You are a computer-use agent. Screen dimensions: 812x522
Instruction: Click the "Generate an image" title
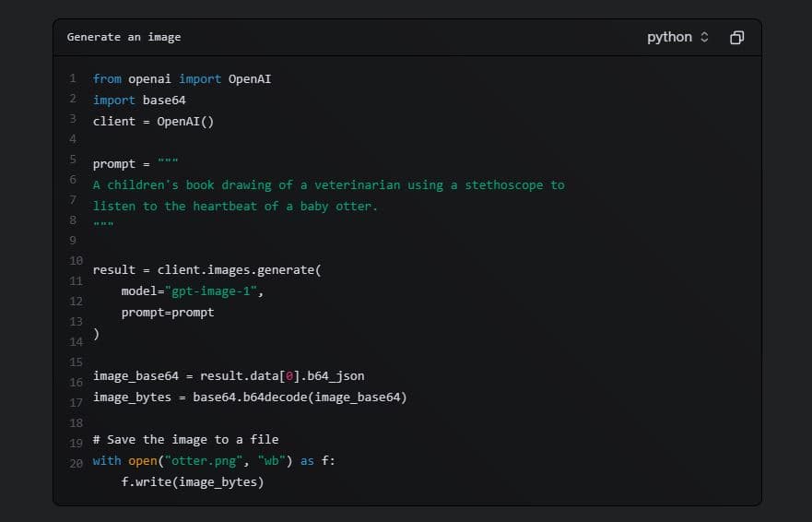(124, 38)
